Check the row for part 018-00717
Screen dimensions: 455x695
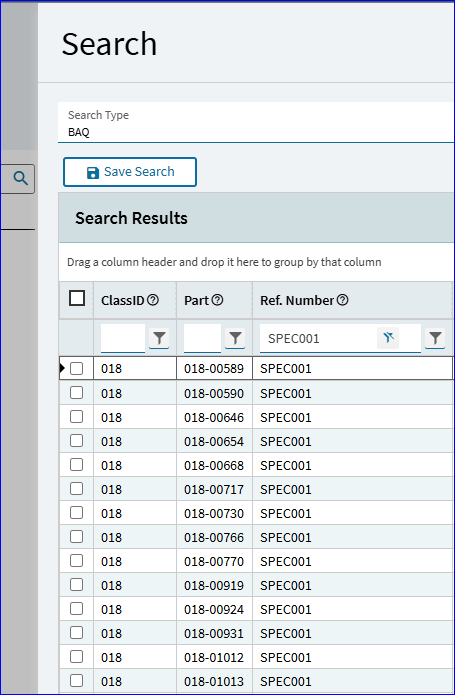pos(77,489)
